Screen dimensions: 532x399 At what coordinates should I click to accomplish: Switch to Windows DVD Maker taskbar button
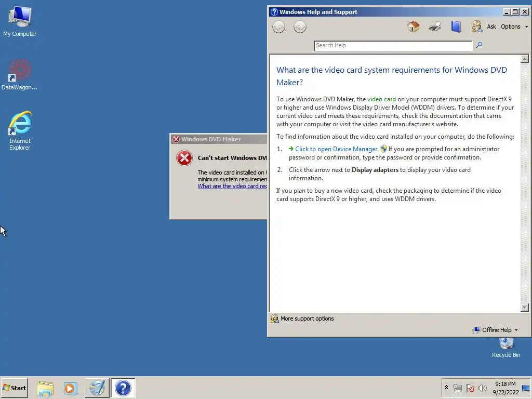pyautogui.click(x=97, y=388)
